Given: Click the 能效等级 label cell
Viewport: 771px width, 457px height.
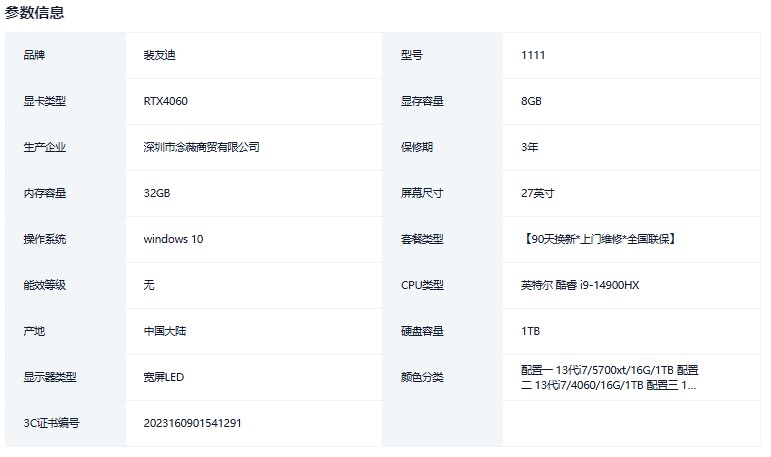Looking at the screenshot, I should [45, 285].
